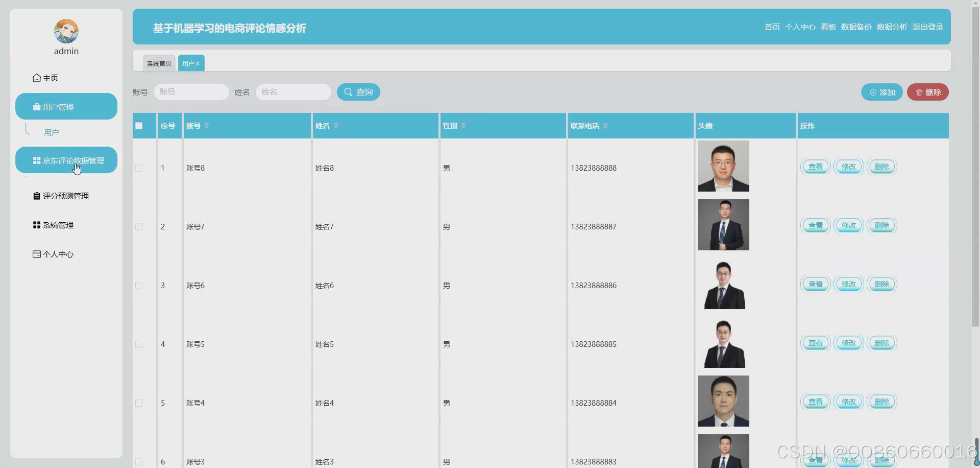Open 首页 in the top navigation
Viewport: 980px width, 468px height.
[772, 27]
